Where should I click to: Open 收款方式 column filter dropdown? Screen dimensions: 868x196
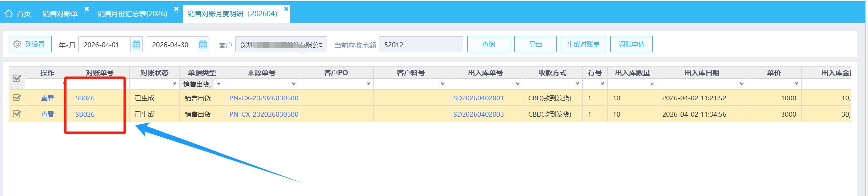pyautogui.click(x=577, y=84)
